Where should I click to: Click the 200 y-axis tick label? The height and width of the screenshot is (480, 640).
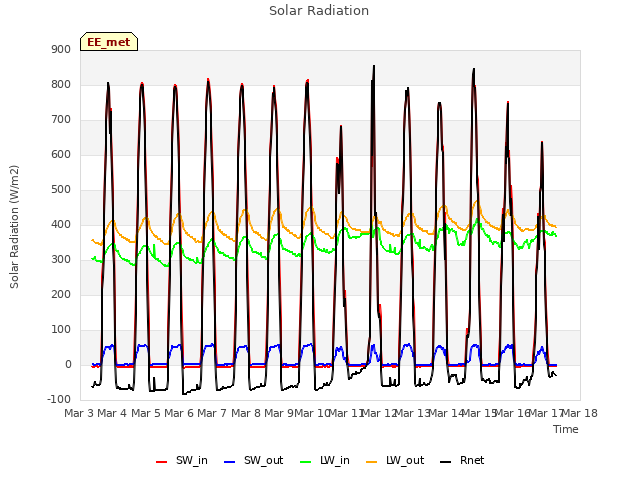pyautogui.click(x=61, y=294)
